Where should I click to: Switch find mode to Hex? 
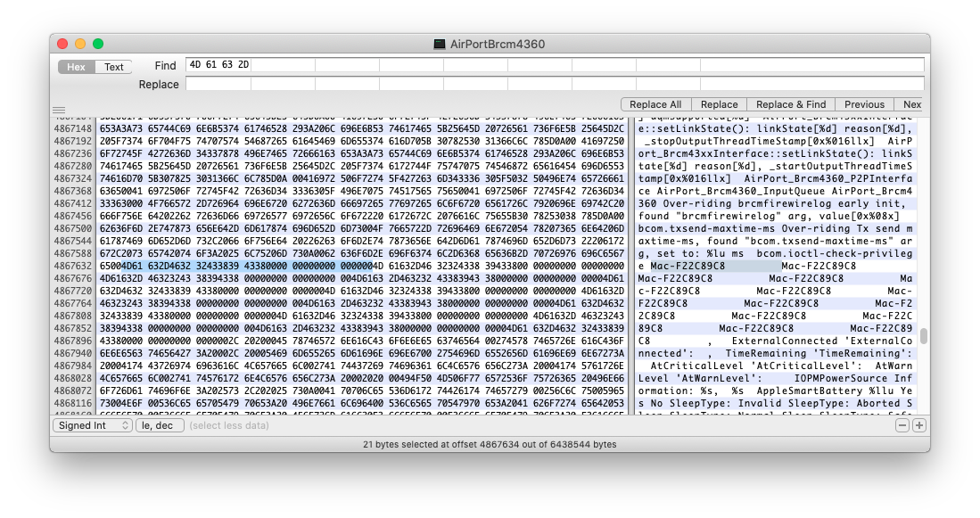pyautogui.click(x=77, y=67)
